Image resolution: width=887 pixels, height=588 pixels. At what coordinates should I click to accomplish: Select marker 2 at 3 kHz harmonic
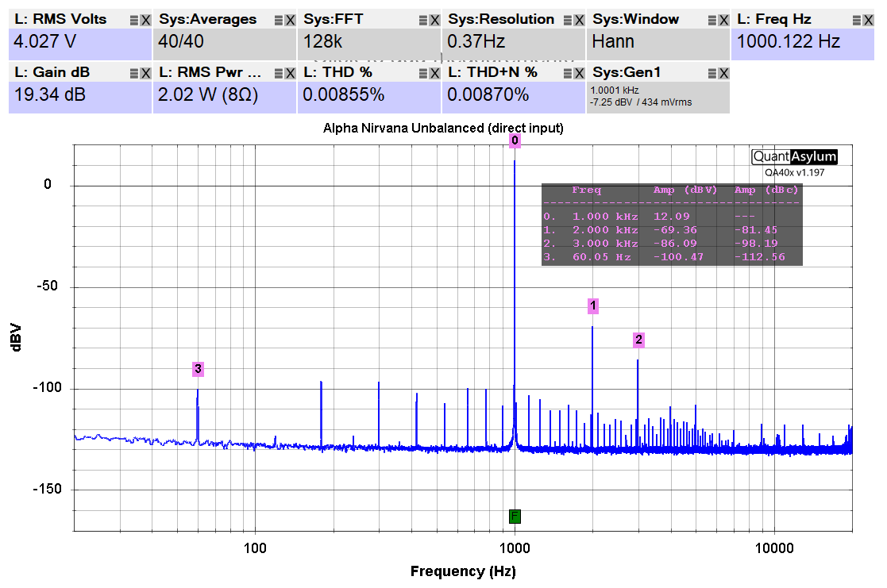point(638,340)
